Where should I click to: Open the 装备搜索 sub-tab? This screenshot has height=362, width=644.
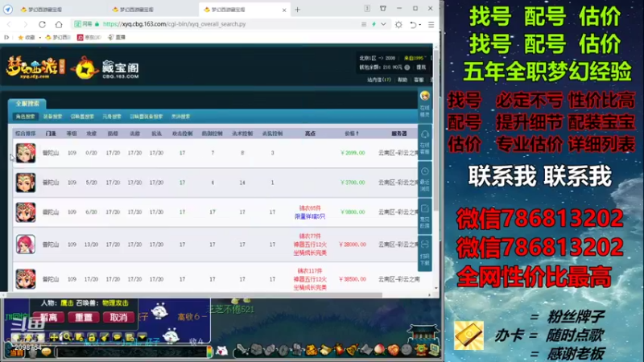click(52, 117)
